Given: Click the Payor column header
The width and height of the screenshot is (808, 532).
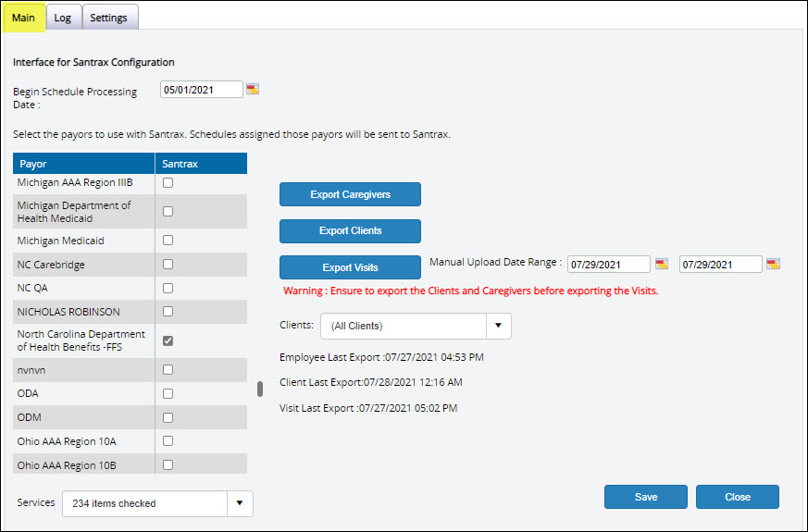Looking at the screenshot, I should (83, 163).
